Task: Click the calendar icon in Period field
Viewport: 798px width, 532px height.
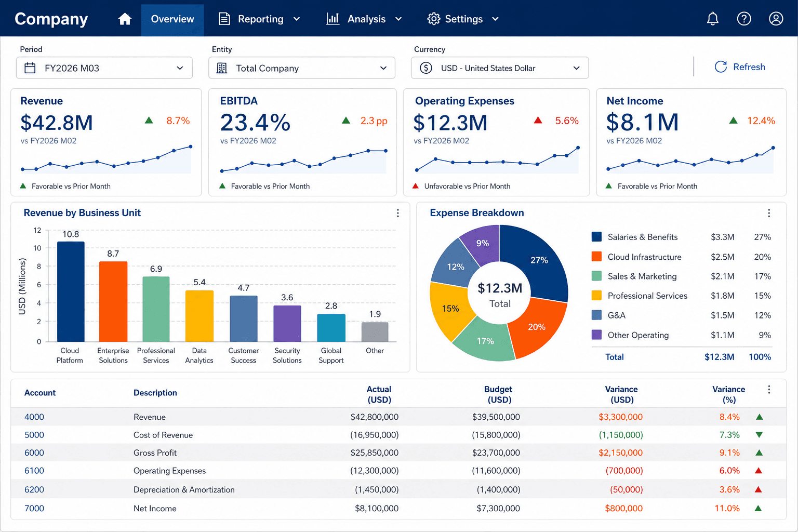Action: coord(30,68)
